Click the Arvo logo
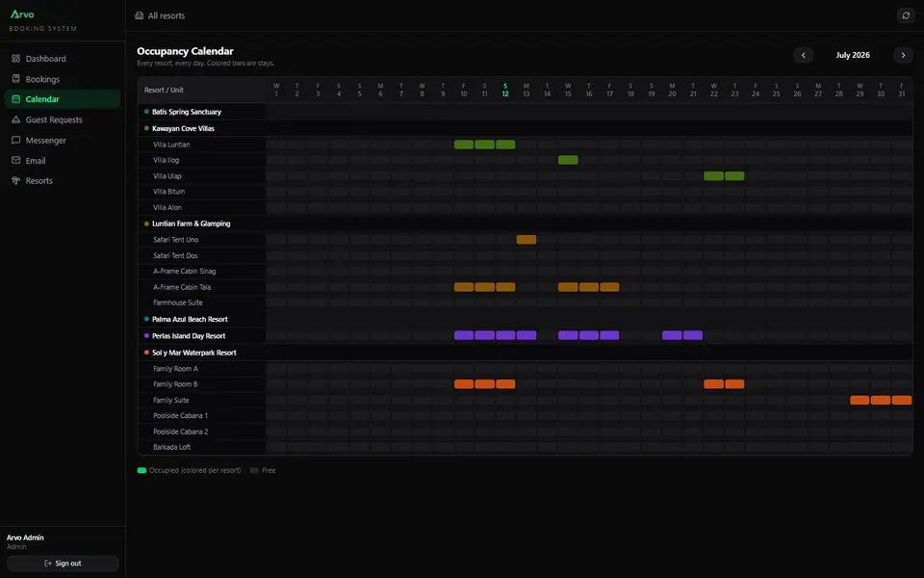The width and height of the screenshot is (924, 578). click(22, 14)
